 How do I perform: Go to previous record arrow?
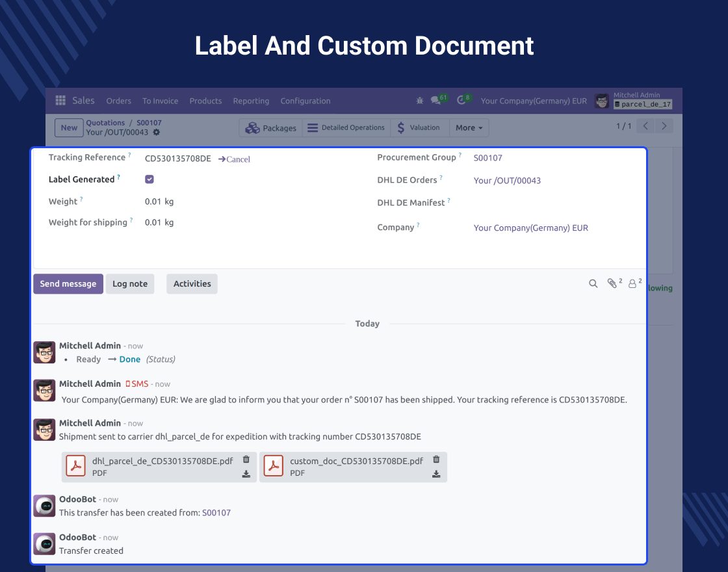[645, 126]
